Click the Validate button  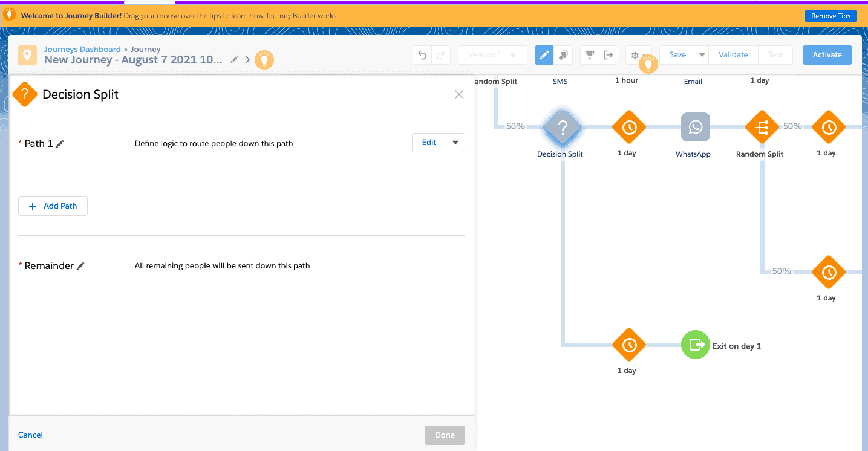coord(733,55)
